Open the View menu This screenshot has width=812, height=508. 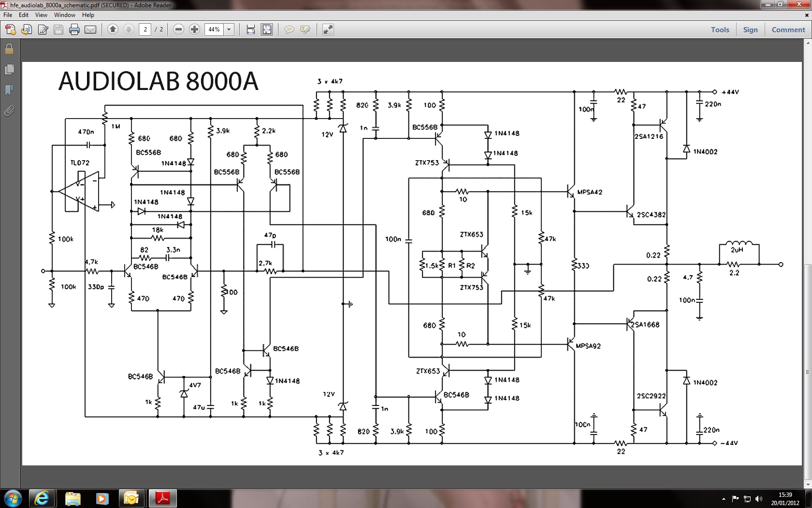click(x=41, y=15)
